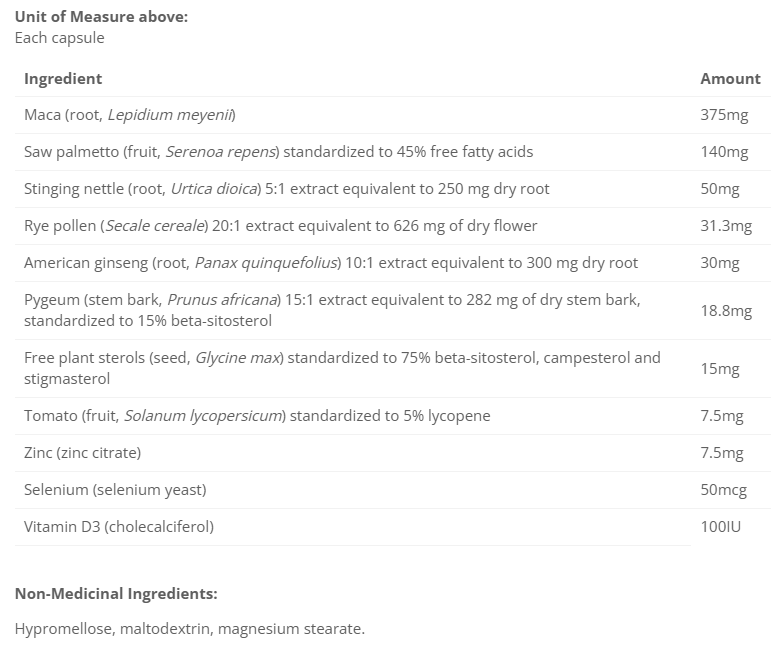Click the "Non-Medicinal Ingredients:" heading

click(116, 593)
